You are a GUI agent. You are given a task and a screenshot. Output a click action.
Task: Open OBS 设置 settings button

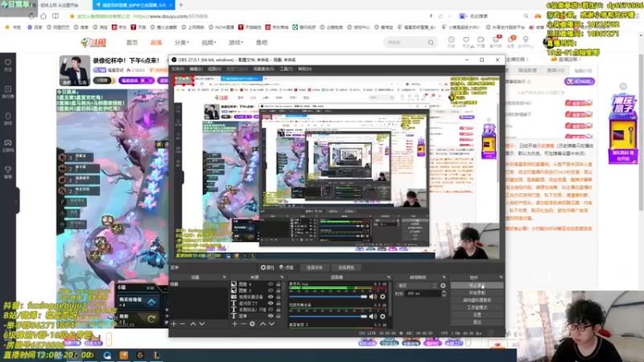click(477, 315)
